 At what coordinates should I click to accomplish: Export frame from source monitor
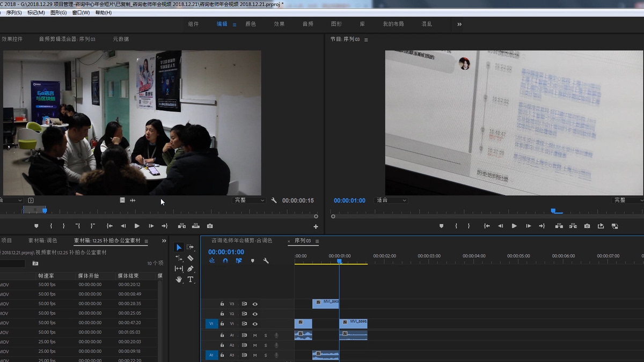tap(210, 226)
